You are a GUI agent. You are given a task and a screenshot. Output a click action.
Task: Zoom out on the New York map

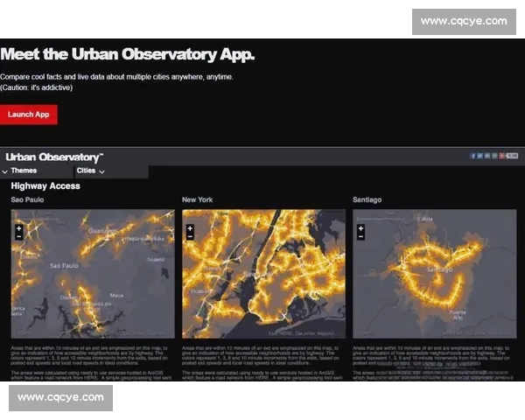(189, 235)
